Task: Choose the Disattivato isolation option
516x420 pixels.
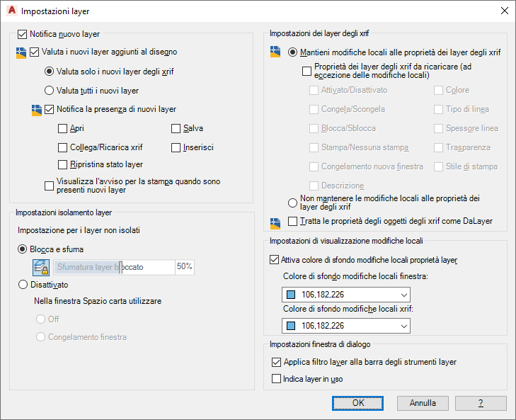Action: [x=23, y=285]
